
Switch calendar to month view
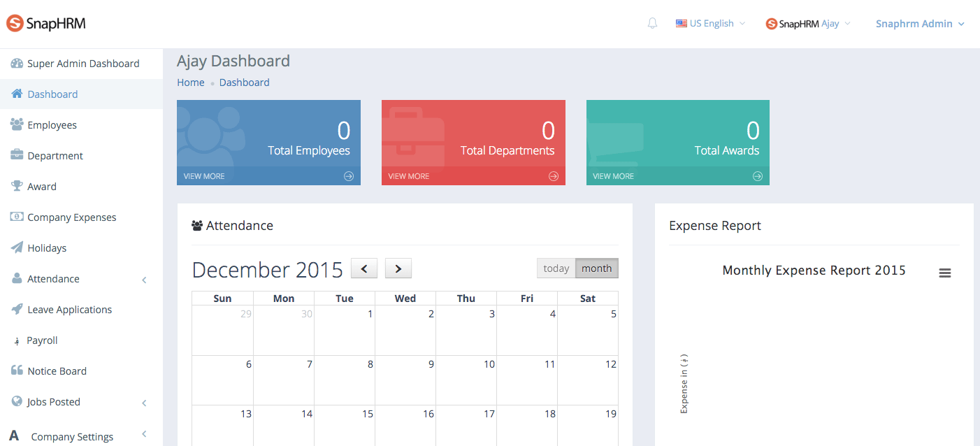(596, 268)
